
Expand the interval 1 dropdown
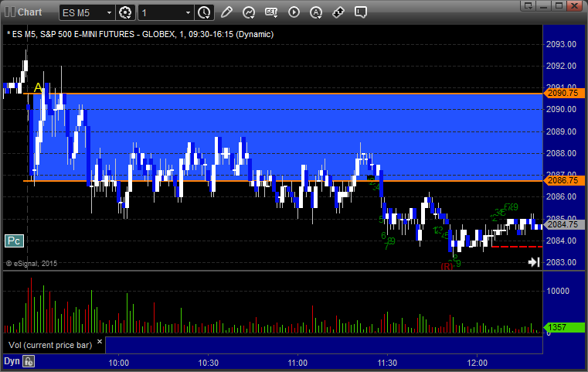(x=189, y=13)
